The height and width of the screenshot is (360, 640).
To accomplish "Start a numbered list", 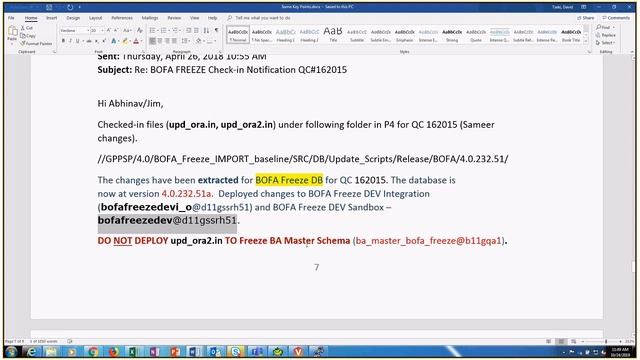I will [164, 31].
